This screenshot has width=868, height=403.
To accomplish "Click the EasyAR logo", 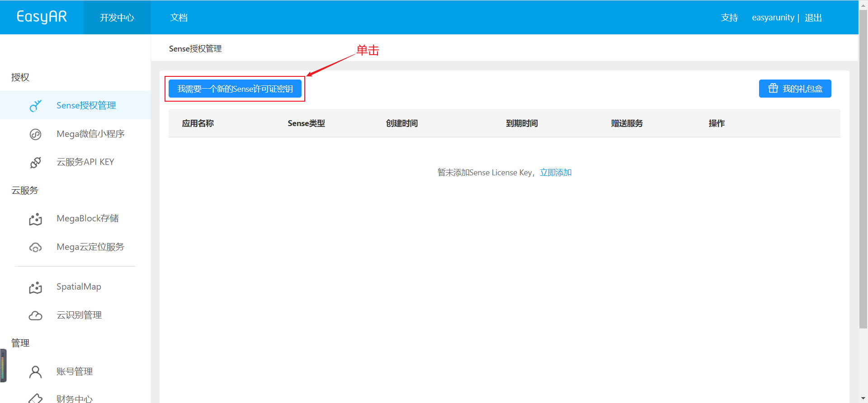I will click(x=42, y=17).
